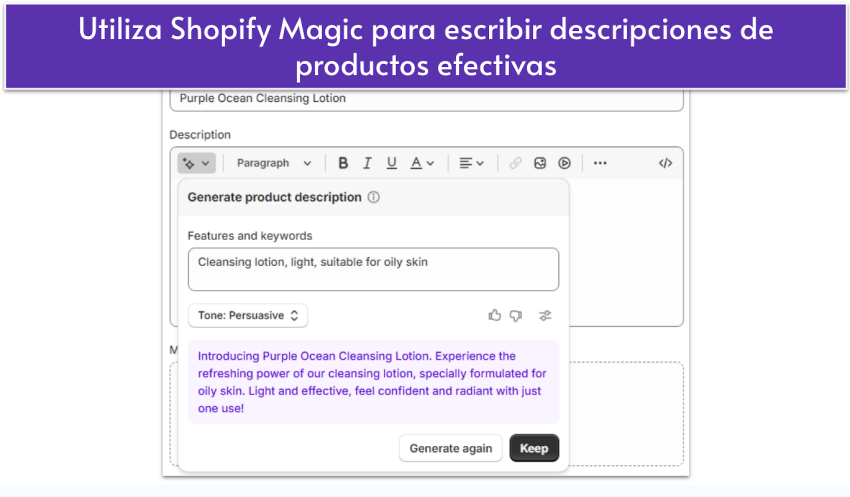Open the Paragraph style dropdown

274,163
